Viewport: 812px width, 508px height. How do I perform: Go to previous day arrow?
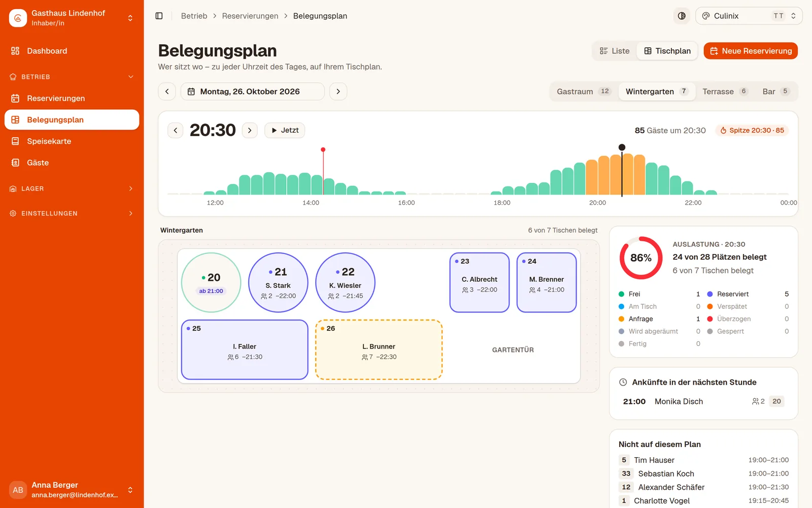(x=167, y=91)
